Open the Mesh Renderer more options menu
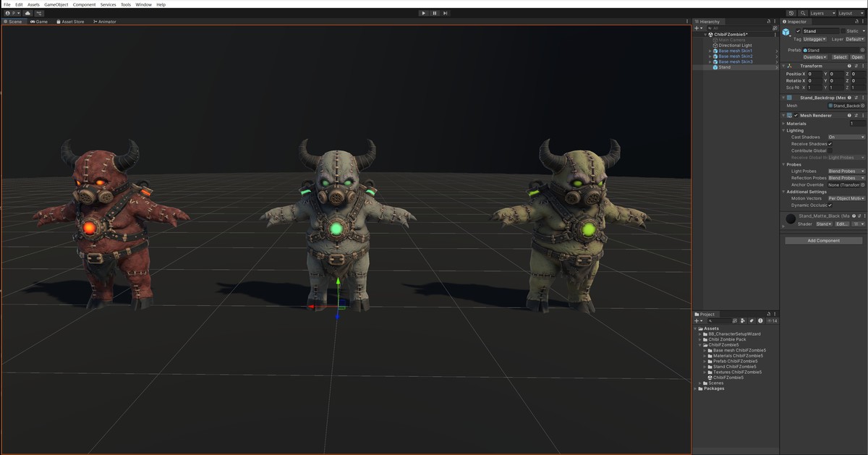Screen dimensions: 868x455 click(863, 116)
